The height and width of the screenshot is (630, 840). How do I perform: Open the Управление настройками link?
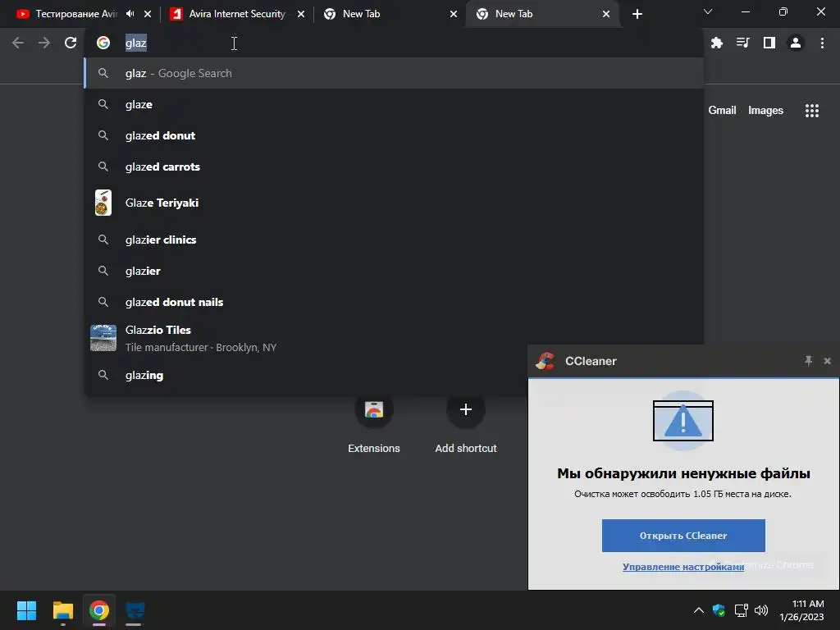(683, 567)
